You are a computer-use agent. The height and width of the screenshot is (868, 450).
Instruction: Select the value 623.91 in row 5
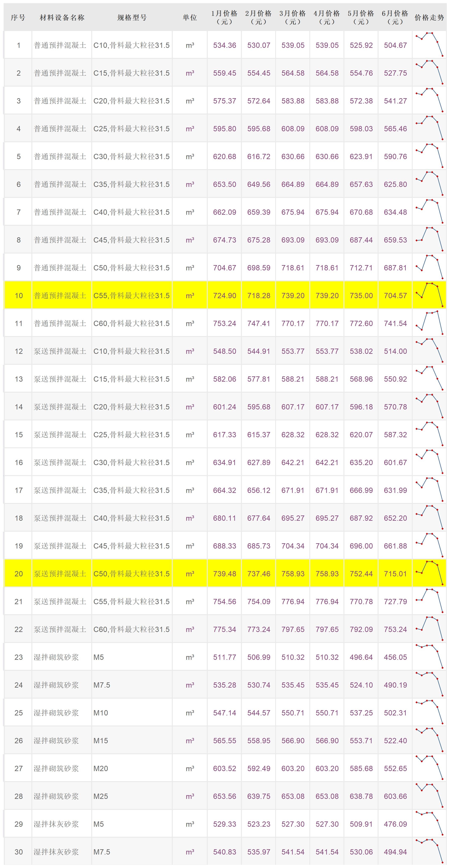click(x=361, y=156)
